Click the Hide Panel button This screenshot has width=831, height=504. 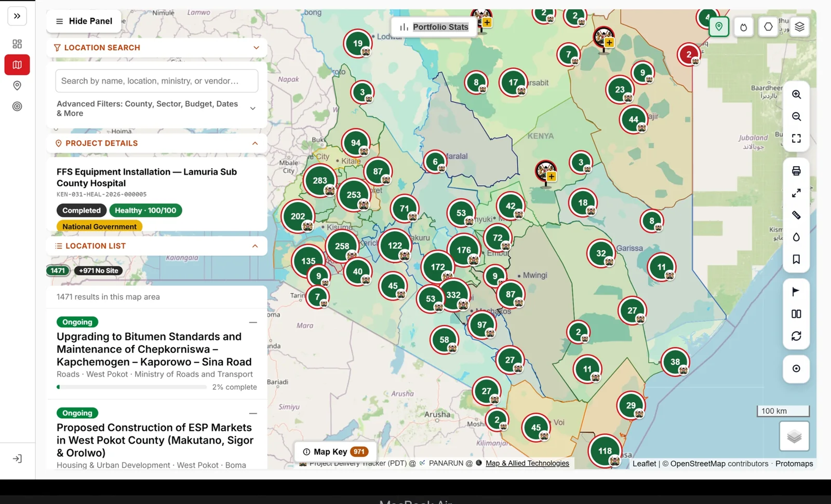[84, 21]
